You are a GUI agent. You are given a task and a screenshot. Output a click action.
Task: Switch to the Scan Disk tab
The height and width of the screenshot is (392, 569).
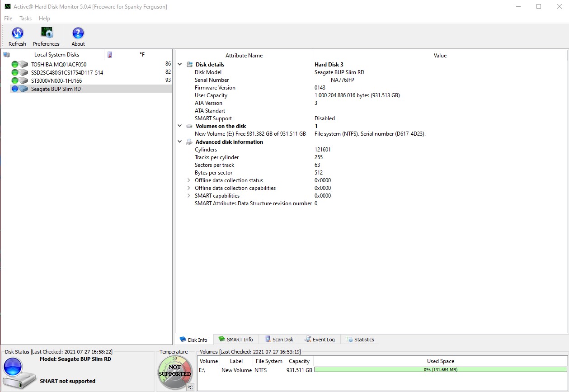pos(279,340)
